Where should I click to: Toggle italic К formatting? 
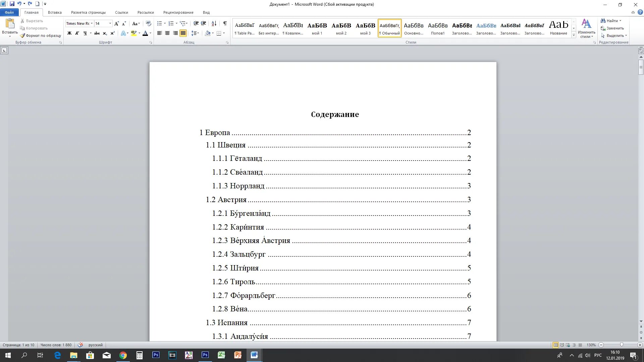(77, 33)
